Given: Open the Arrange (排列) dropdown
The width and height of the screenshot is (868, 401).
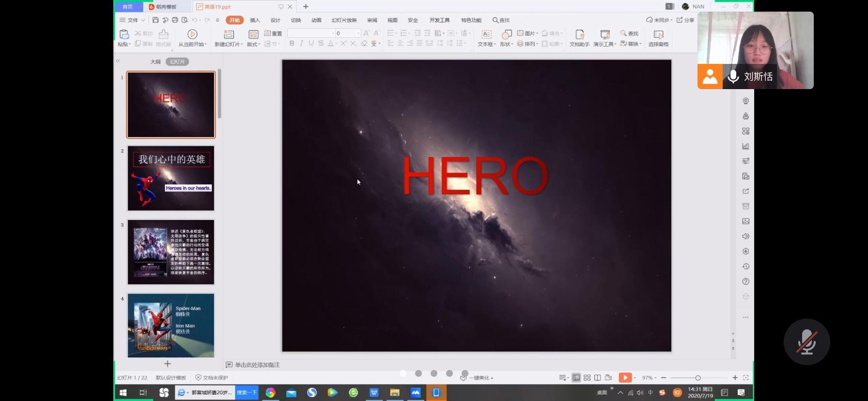Looking at the screenshot, I should coord(527,44).
